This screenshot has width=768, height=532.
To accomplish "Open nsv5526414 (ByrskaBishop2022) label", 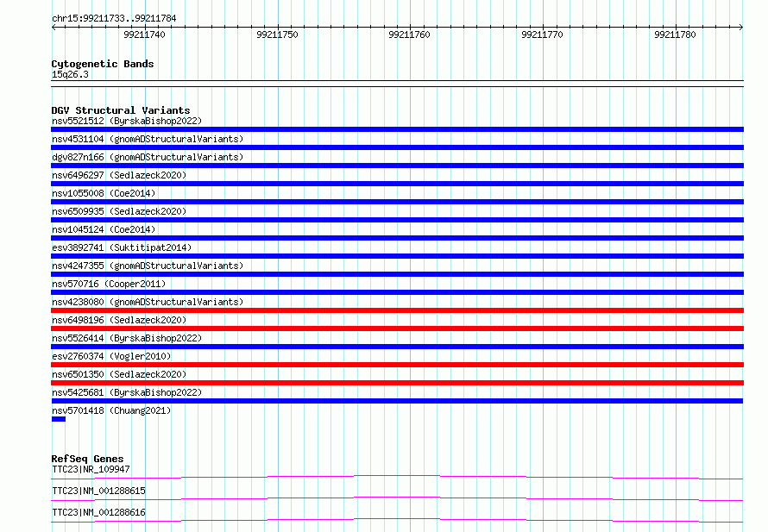I will click(126, 338).
